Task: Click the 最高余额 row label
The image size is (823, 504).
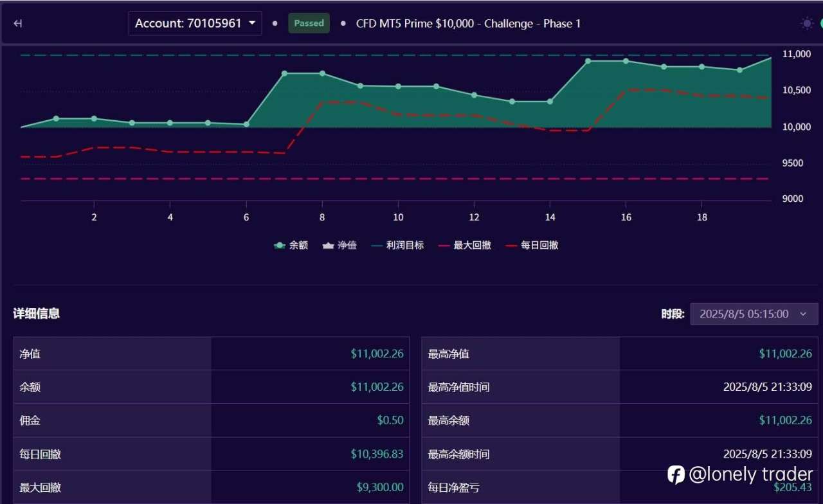Action: 449,420
